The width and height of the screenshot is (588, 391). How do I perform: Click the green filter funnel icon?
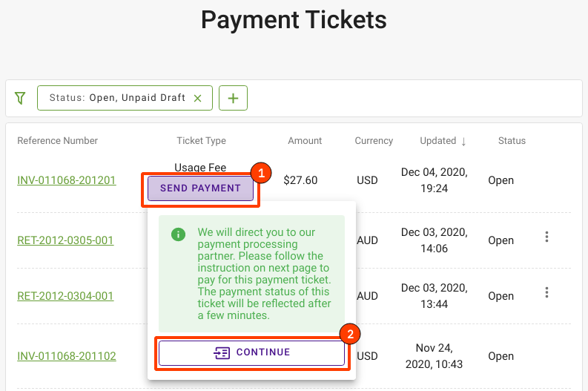[20, 99]
